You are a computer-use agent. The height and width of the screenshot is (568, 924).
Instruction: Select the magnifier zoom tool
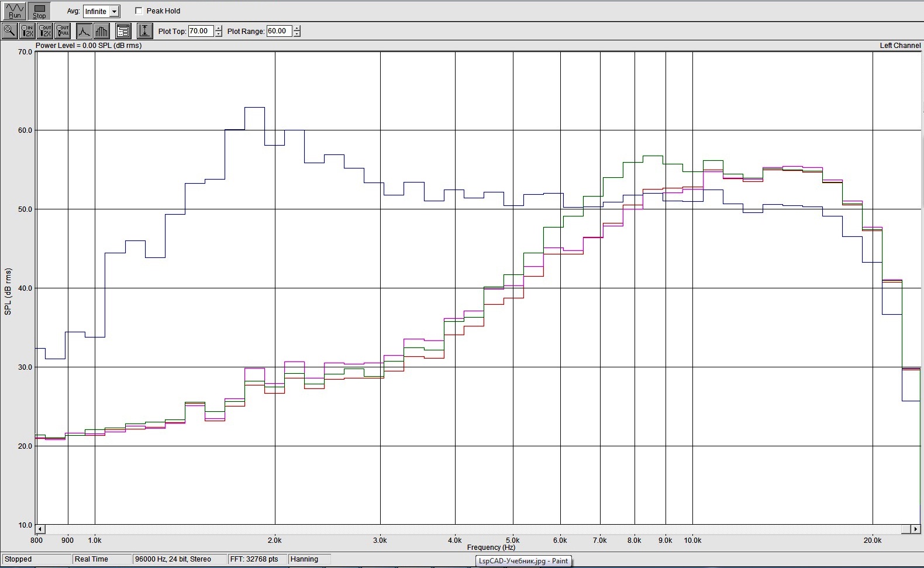[10, 30]
